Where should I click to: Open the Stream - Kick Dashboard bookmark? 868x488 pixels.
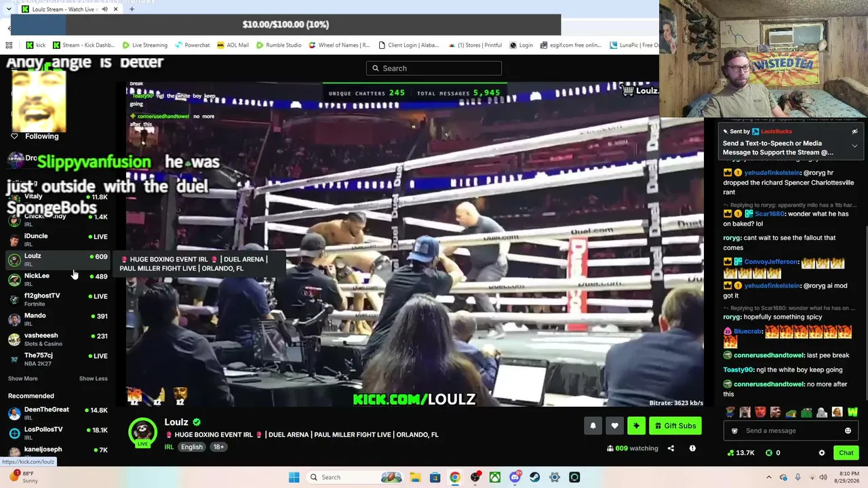pos(83,45)
